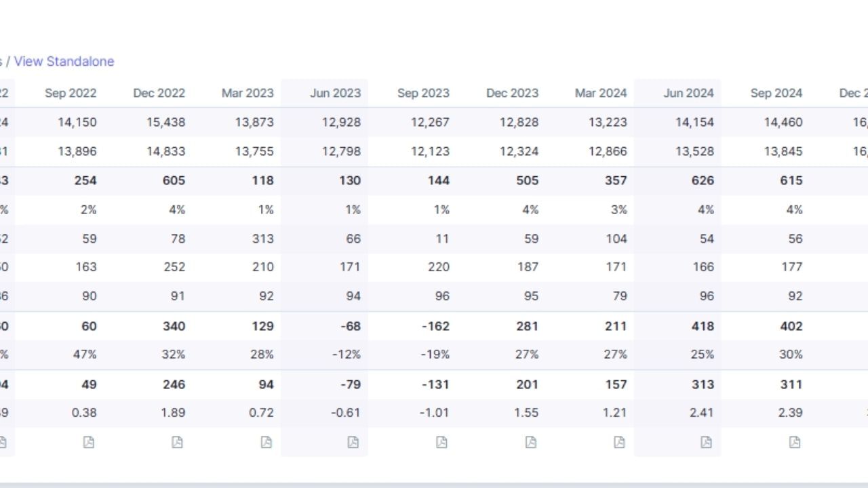The image size is (868, 488).
Task: Open the Jun 2024 quarterly report PDF icon
Action: (x=706, y=442)
